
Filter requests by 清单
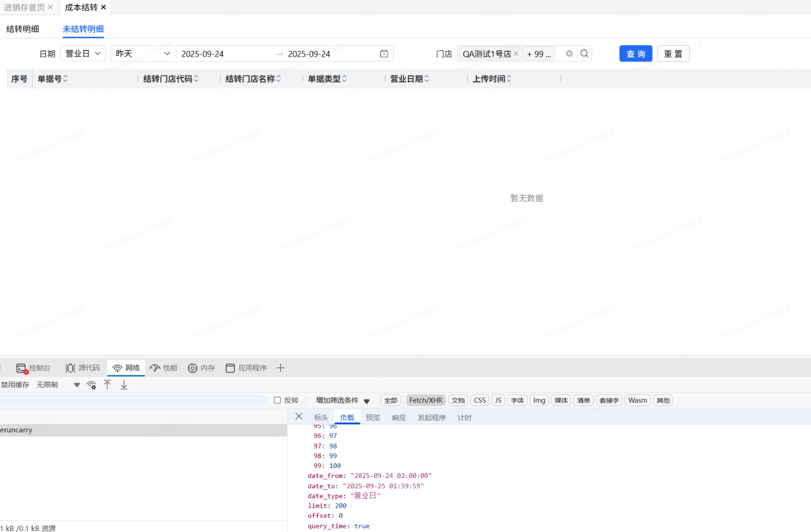tap(583, 400)
